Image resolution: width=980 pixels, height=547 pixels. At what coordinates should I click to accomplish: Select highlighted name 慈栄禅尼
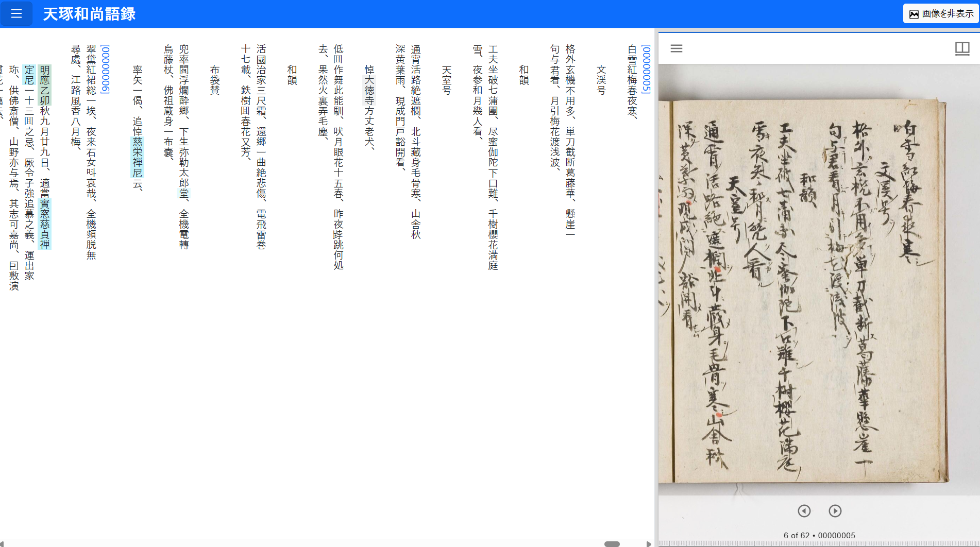pyautogui.click(x=138, y=157)
